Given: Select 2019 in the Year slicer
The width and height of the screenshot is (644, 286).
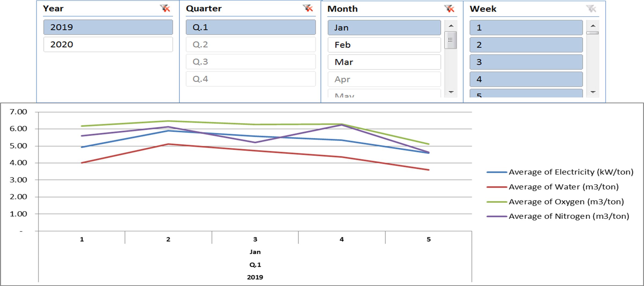Looking at the screenshot, I should 108,27.
